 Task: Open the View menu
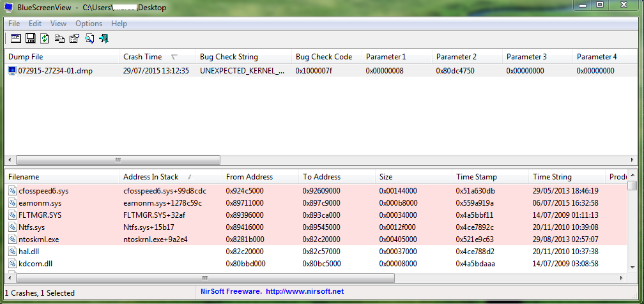tap(58, 24)
